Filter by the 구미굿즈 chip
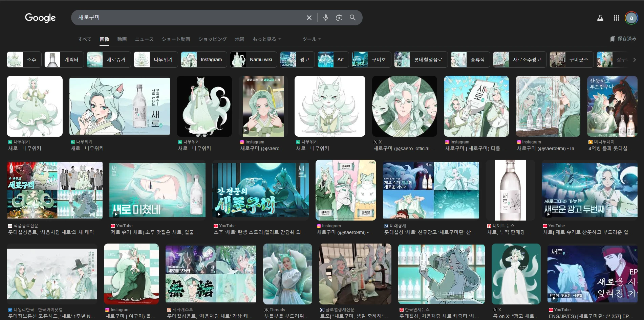This screenshot has width=644, height=320. (x=572, y=60)
